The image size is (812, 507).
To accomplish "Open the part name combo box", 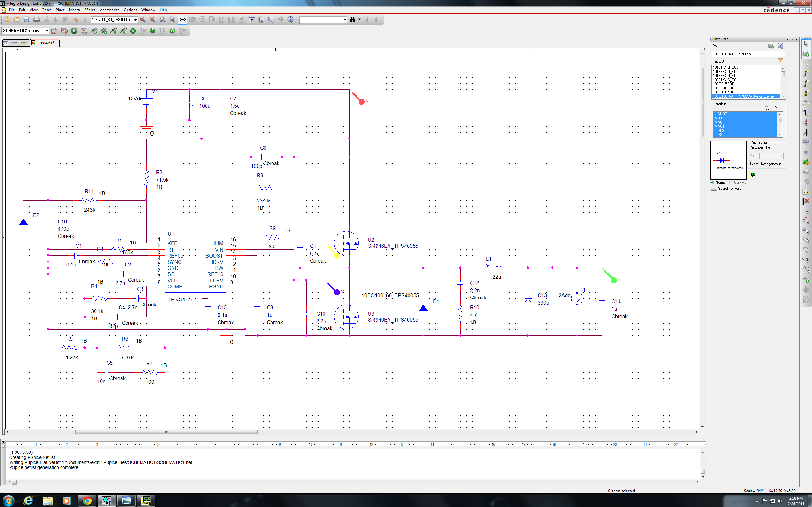I will pos(135,19).
